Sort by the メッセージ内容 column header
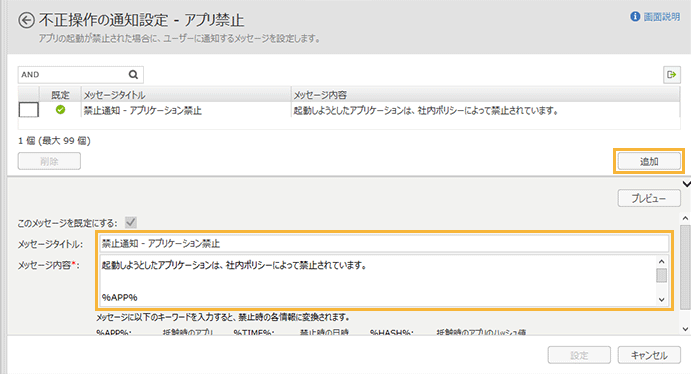Screen dimensions: 691x374 [x=485, y=95]
